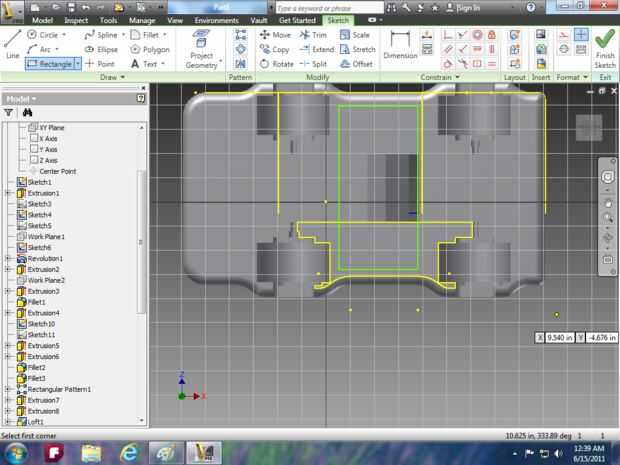
Task: Select the Trim tool
Action: click(313, 35)
